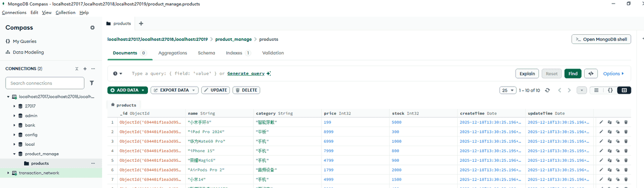Go to next page of documents
The height and width of the screenshot is (188, 644).
click(x=570, y=90)
